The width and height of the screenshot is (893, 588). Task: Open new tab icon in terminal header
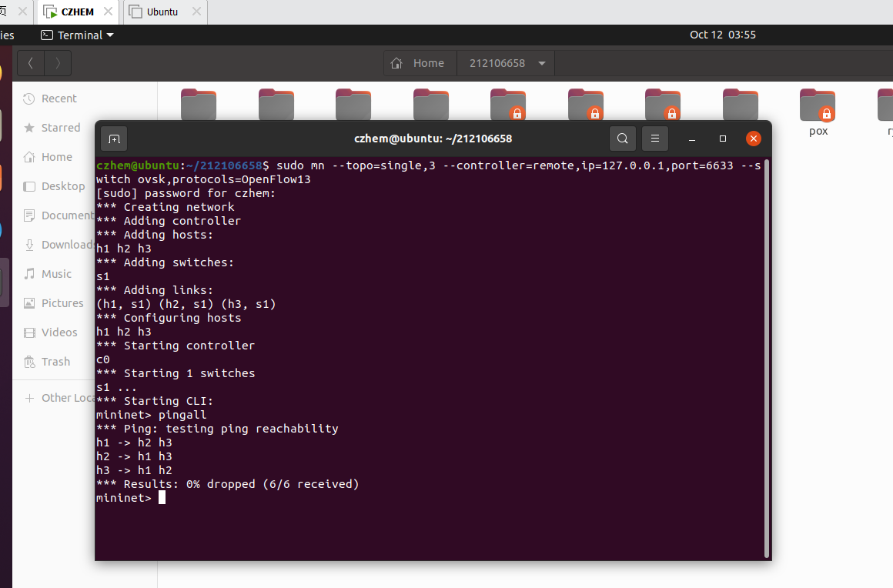(x=114, y=139)
